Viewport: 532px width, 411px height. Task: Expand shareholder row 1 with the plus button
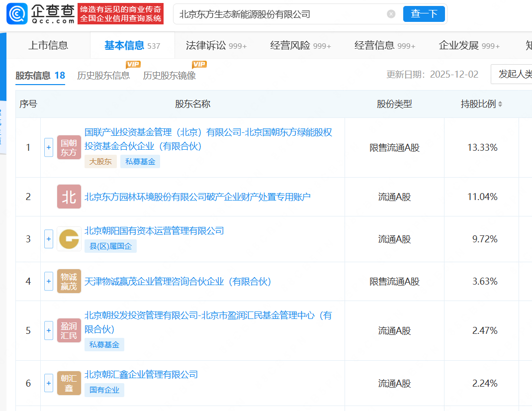(49, 147)
